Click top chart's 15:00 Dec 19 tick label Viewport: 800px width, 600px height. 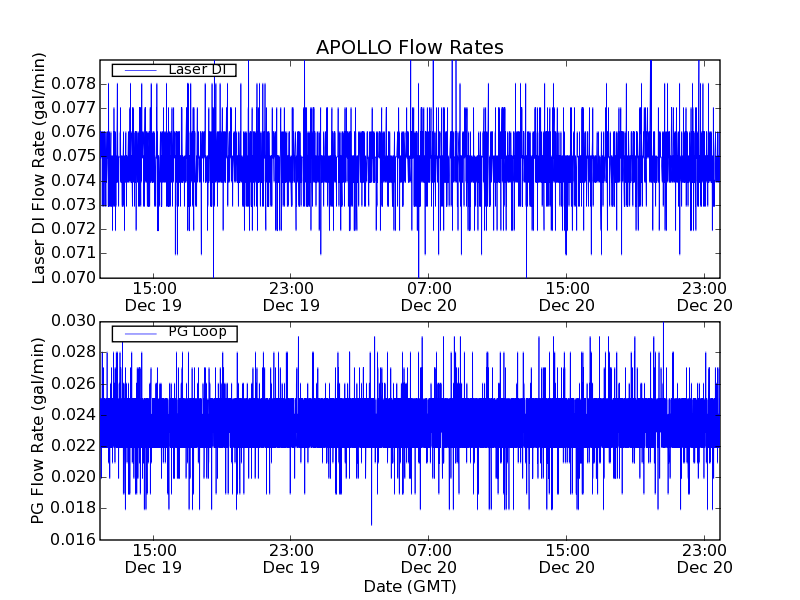click(153, 297)
